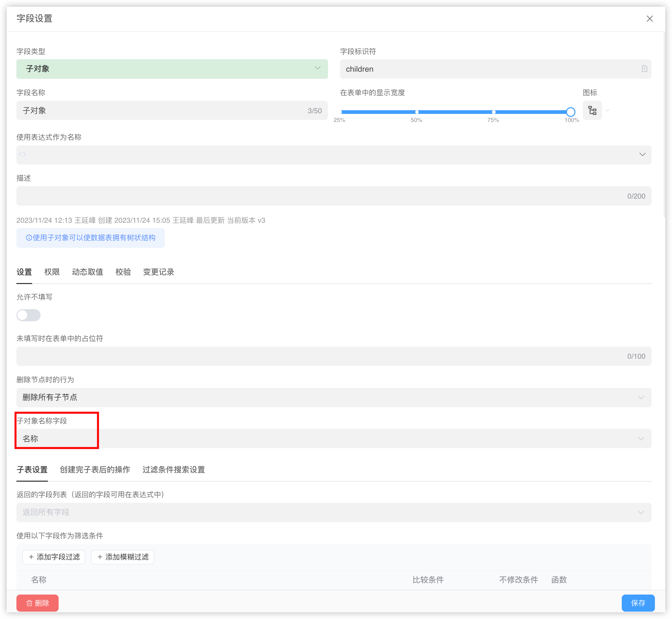This screenshot has width=672, height=619.
Task: Click the trash icon on 删除 button
Action: (29, 603)
